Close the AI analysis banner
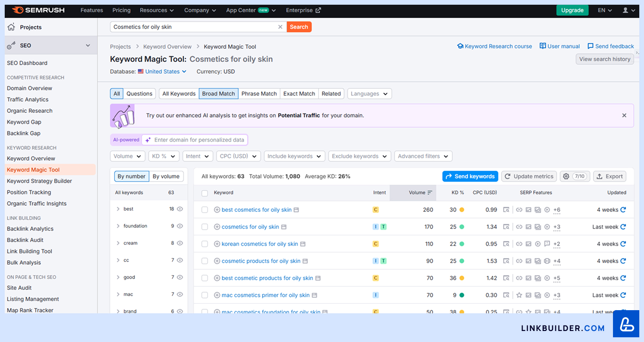 [x=624, y=115]
